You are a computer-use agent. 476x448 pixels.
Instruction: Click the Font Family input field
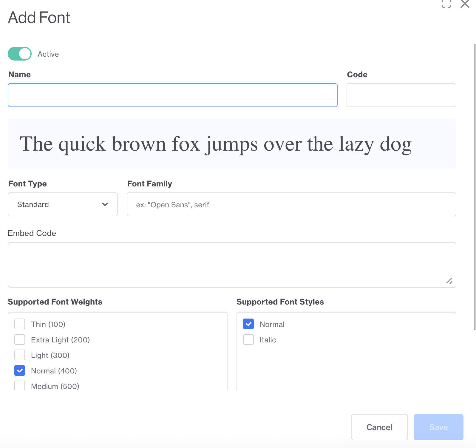click(291, 204)
